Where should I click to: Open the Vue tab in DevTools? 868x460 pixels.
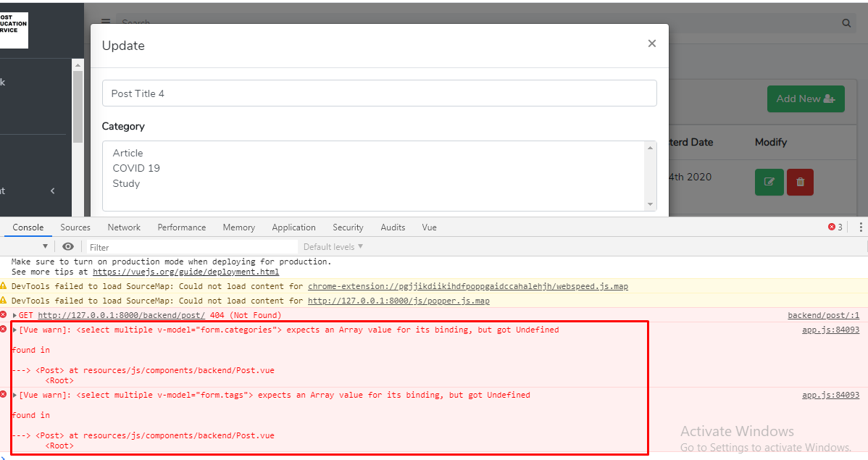click(x=429, y=227)
